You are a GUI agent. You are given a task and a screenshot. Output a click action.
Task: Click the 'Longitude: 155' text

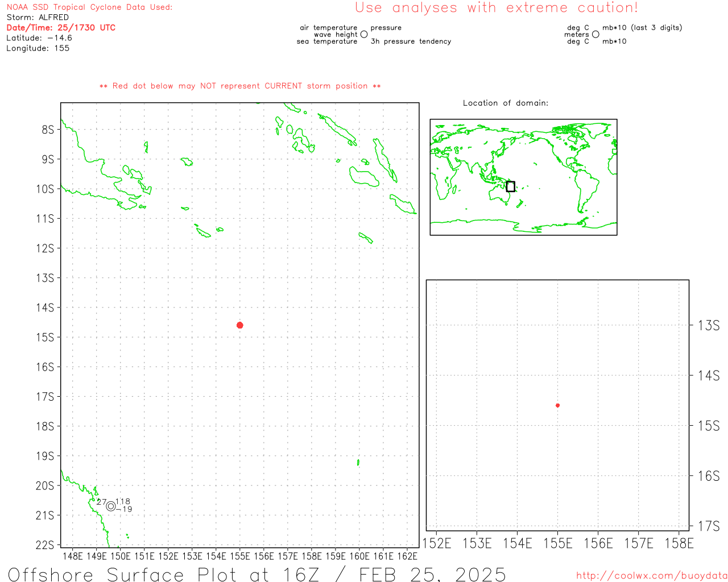(38, 48)
